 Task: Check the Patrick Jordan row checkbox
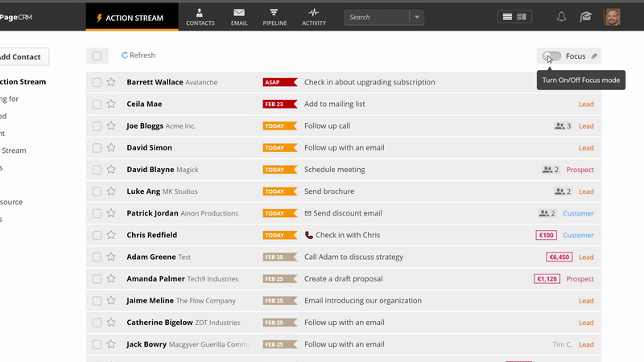[97, 213]
